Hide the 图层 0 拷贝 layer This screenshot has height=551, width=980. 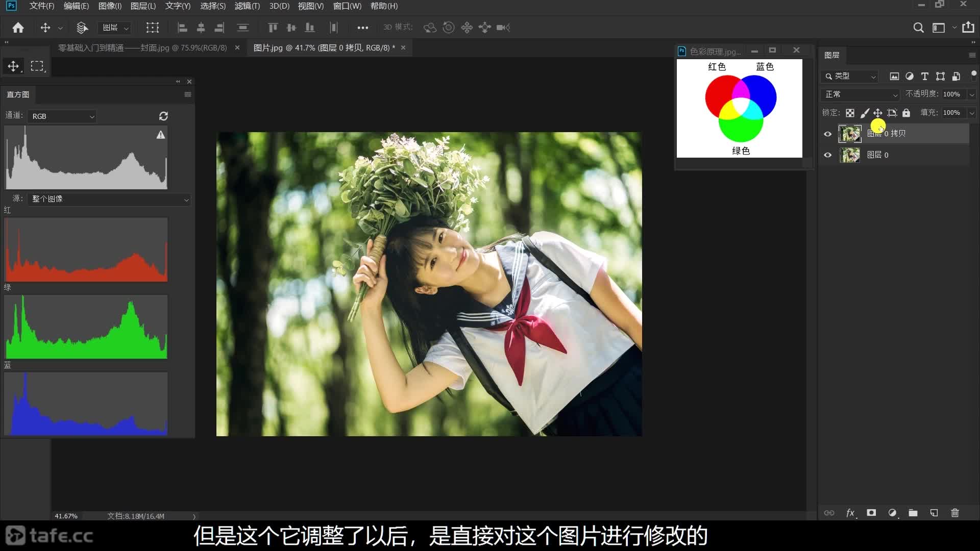click(x=828, y=134)
